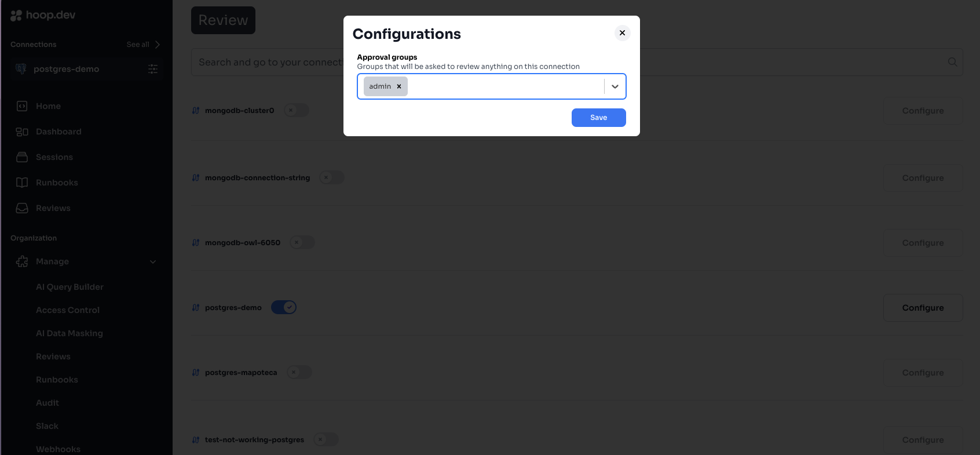Collapse the Manage section chevron
The image size is (980, 455).
[153, 261]
